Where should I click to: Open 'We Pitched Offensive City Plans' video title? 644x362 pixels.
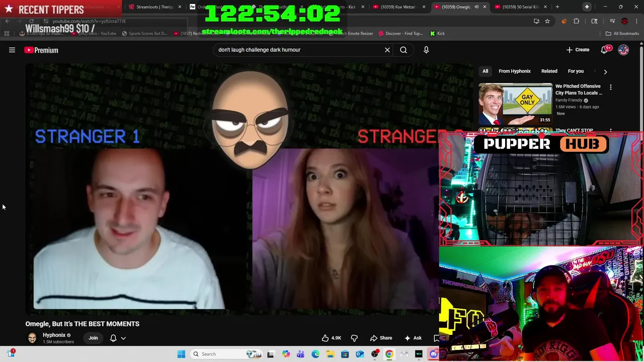[578, 89]
